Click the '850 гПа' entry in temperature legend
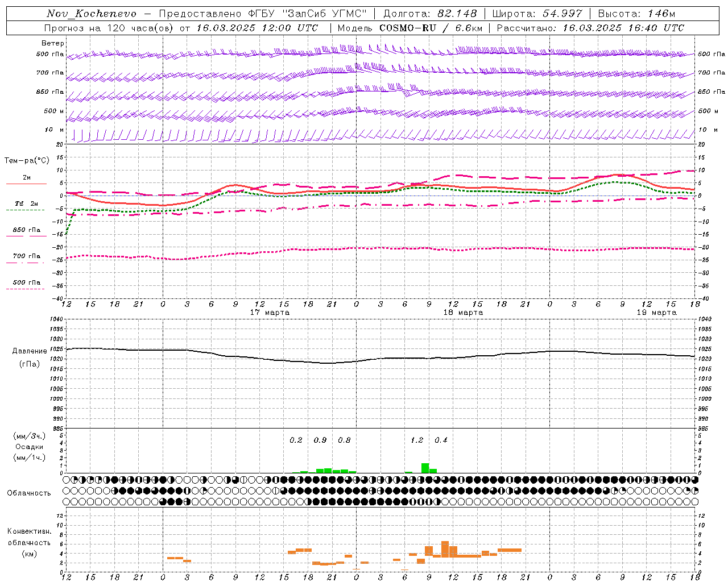Screen dimensions: 728x582 26,230
